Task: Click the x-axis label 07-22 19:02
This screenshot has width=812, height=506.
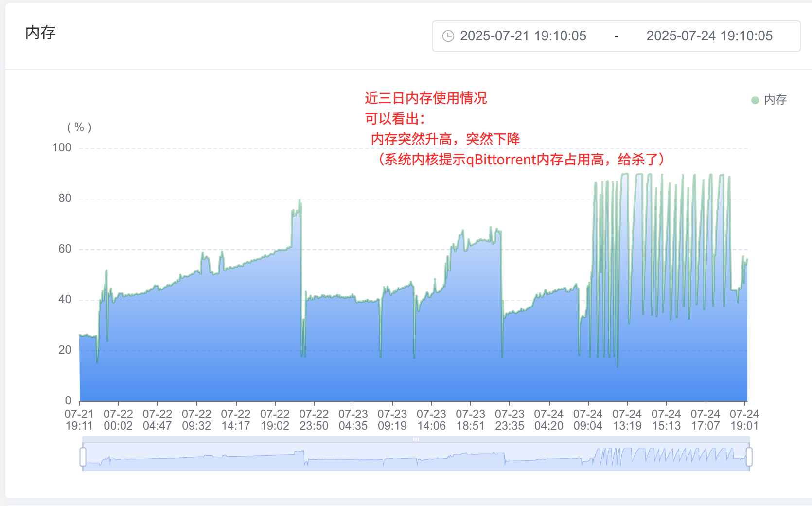Action: click(x=275, y=420)
